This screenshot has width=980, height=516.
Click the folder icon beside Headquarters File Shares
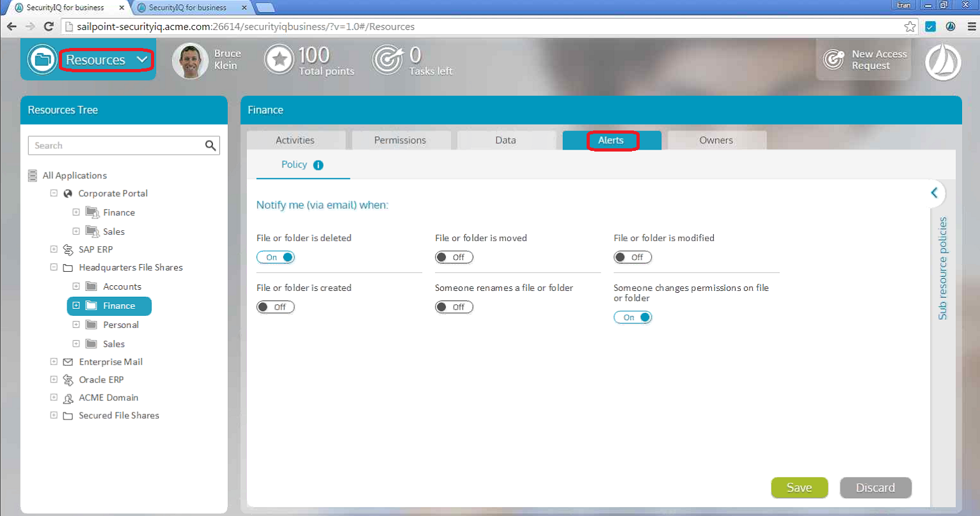coord(68,268)
